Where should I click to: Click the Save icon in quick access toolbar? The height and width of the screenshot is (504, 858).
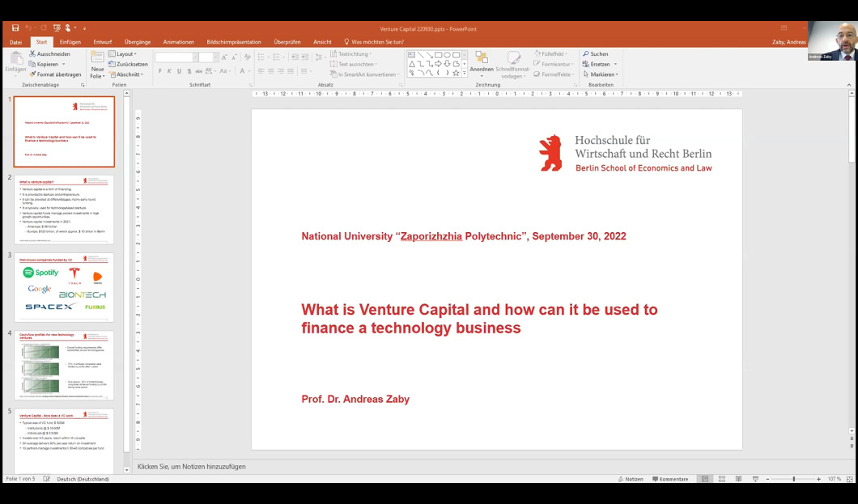point(15,28)
